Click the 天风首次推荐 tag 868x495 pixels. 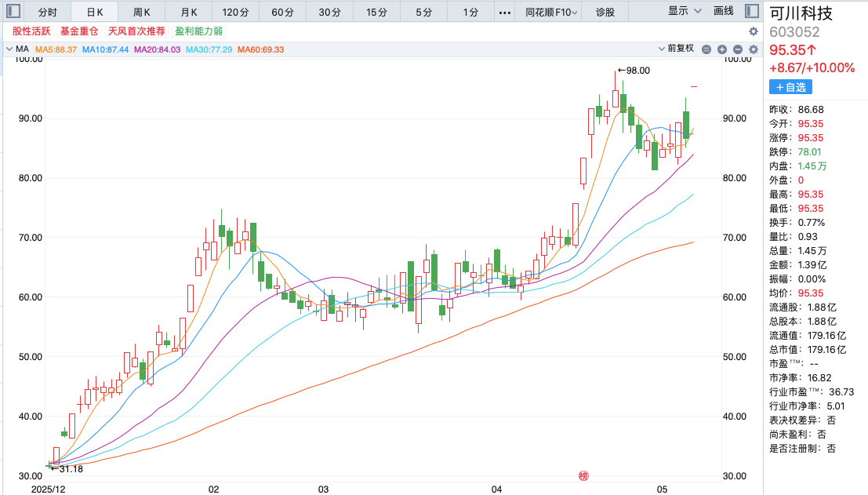[136, 31]
